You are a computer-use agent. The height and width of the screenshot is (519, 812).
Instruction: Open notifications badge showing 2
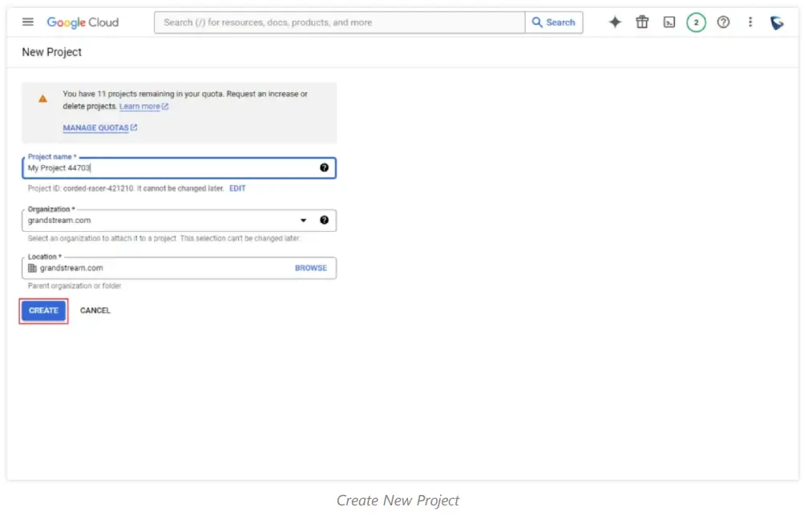point(696,22)
